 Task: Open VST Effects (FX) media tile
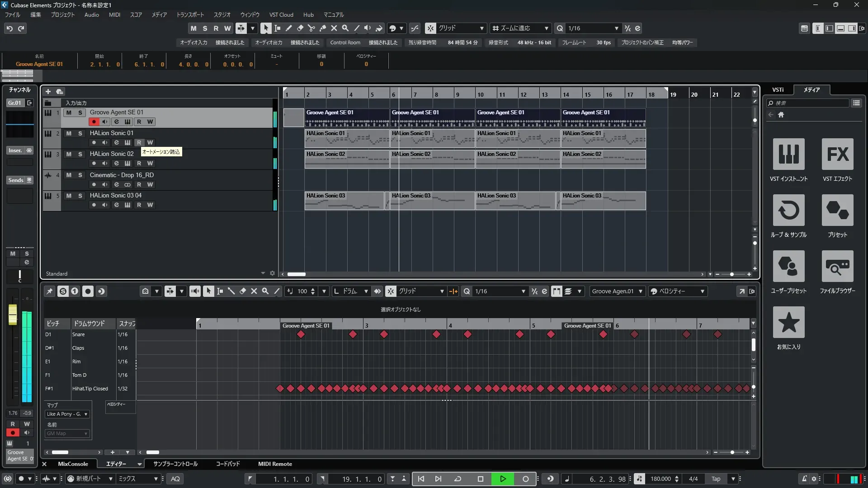[x=837, y=155]
